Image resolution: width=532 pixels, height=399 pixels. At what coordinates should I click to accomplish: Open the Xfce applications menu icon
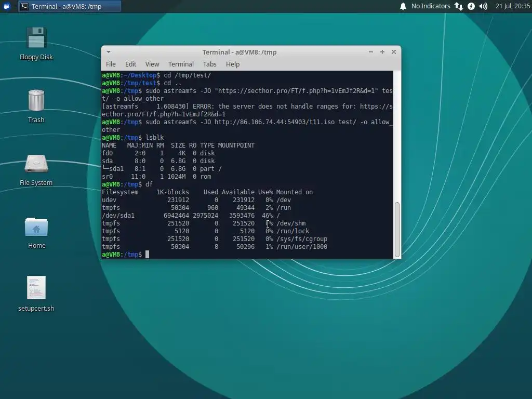pyautogui.click(x=7, y=6)
